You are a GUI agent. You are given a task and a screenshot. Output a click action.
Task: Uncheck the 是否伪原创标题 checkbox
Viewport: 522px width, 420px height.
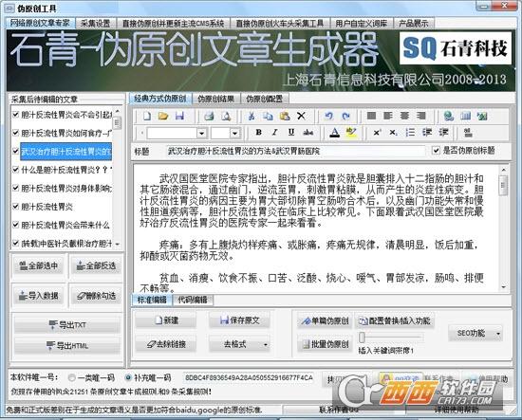click(x=436, y=151)
